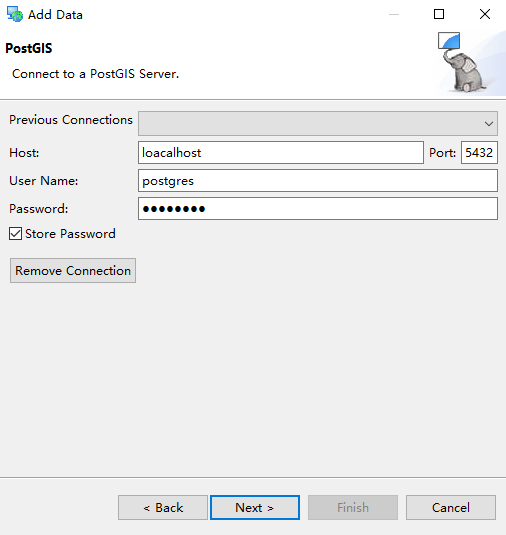Viewport: 506px width, 535px height.
Task: Maximize the Add Data window
Action: pyautogui.click(x=439, y=14)
